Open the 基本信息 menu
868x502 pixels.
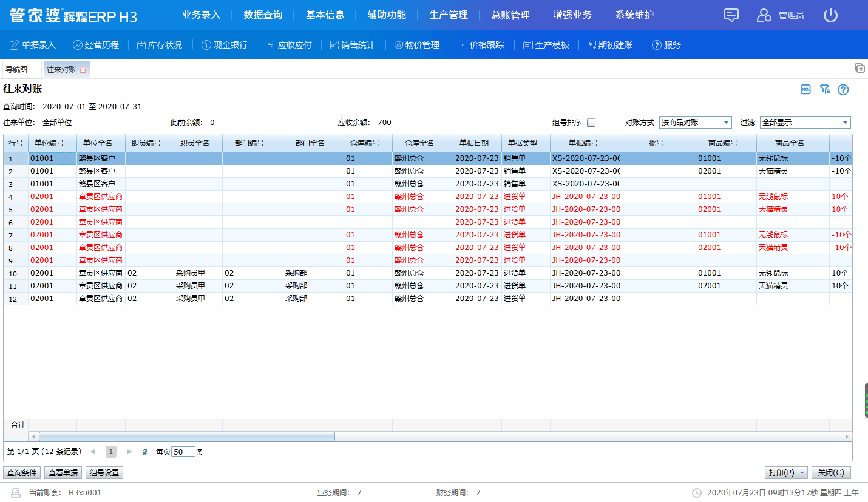click(x=325, y=15)
